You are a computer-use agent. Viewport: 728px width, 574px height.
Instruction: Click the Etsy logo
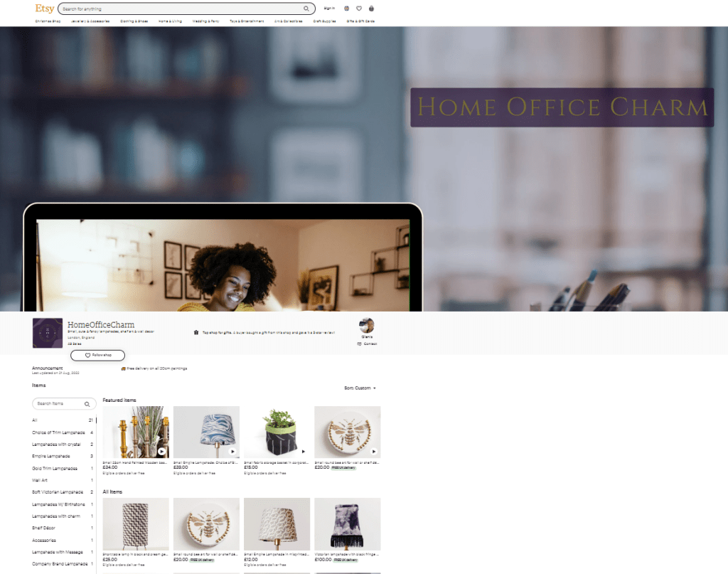(x=44, y=9)
